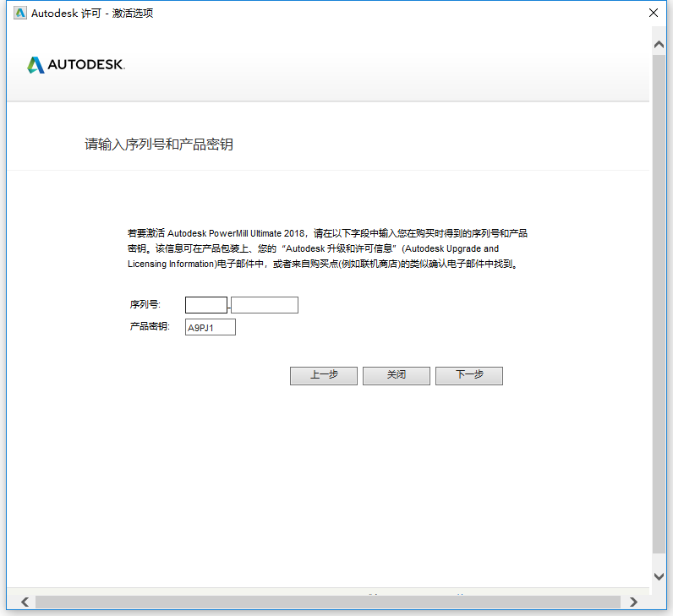Click vertical scrollbar up arrow
The height and width of the screenshot is (616, 673).
click(659, 45)
